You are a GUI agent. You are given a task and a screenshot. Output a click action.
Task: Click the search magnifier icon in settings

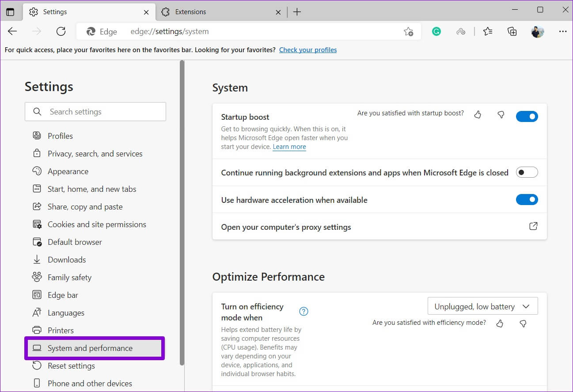38,112
